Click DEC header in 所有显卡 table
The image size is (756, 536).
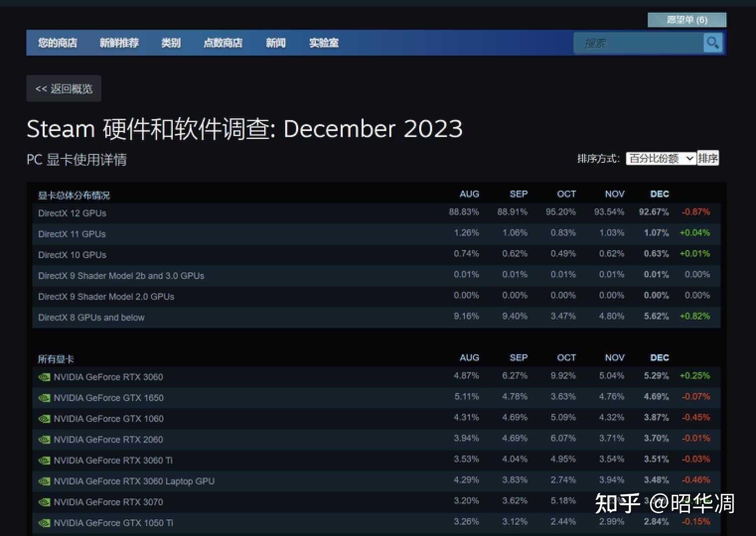coord(660,357)
